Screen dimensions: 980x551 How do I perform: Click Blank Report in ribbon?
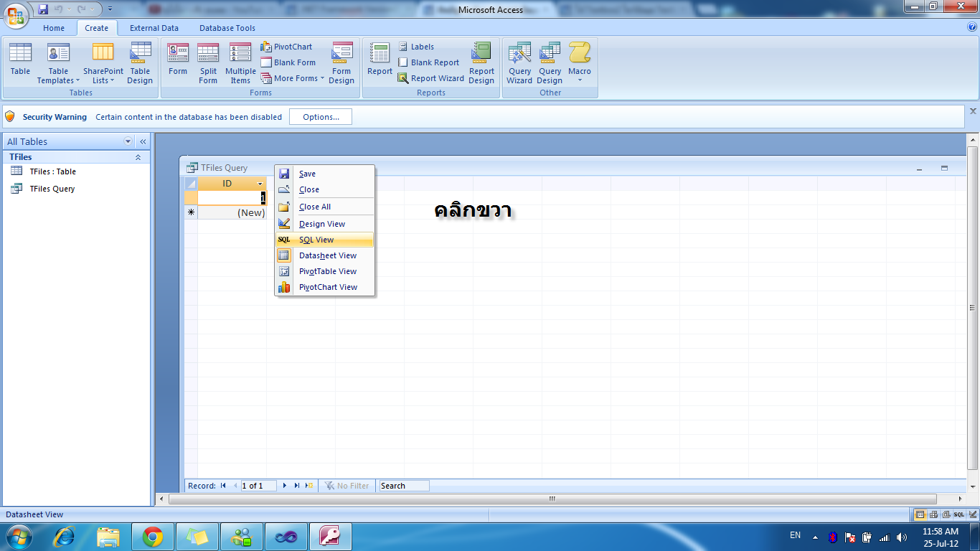click(428, 62)
